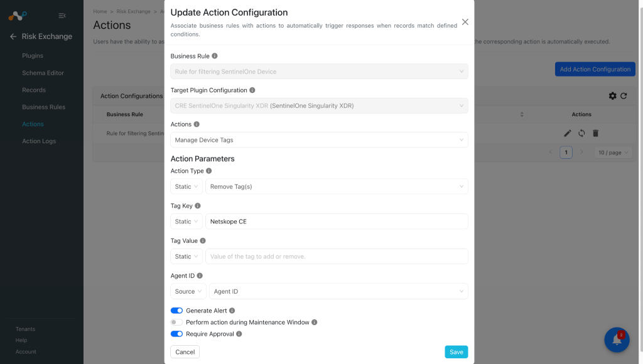The image size is (643, 364).
Task: Click the trash delete icon in the row
Action: 595,133
